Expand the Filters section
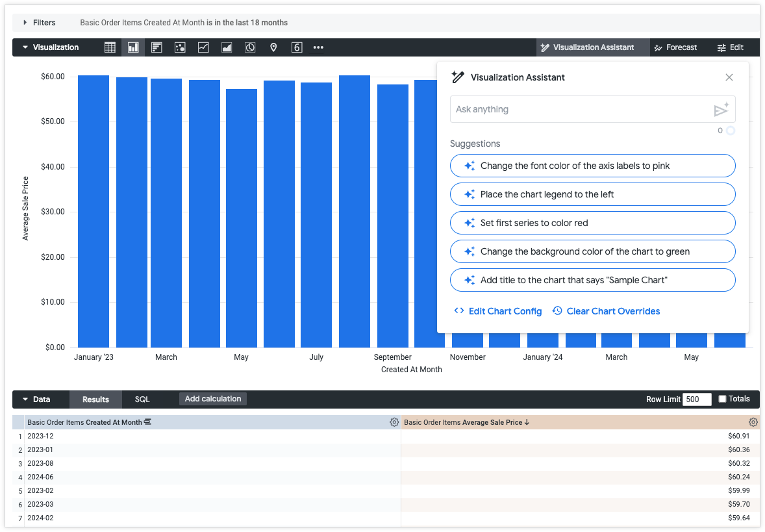Viewport: 765px width, 532px height. click(x=25, y=23)
